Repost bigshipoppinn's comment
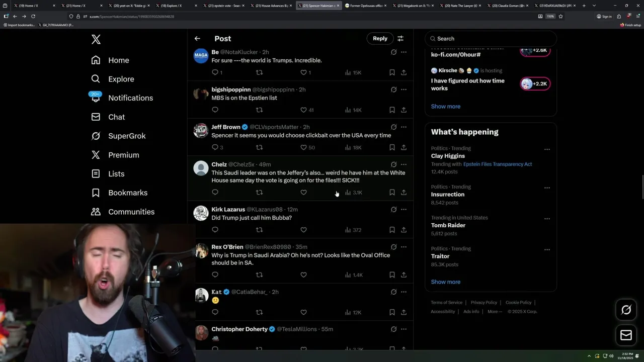This screenshot has height=362, width=644. coord(259,110)
